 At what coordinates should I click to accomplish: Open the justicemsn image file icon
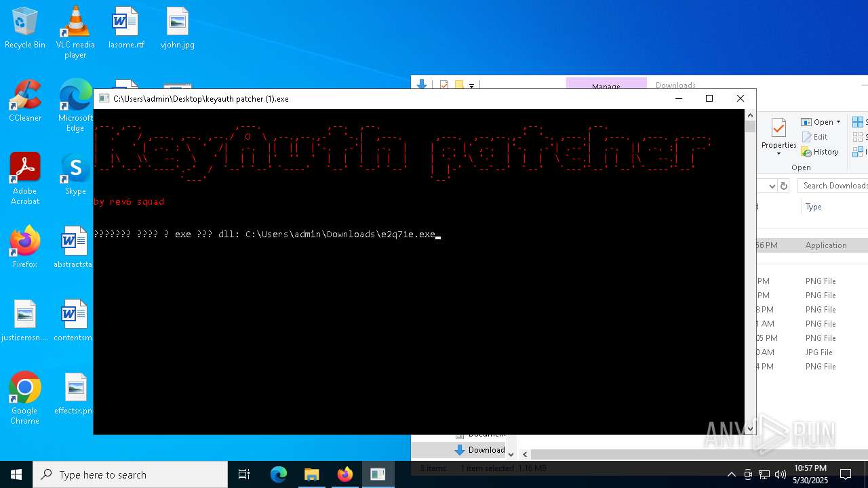[25, 321]
